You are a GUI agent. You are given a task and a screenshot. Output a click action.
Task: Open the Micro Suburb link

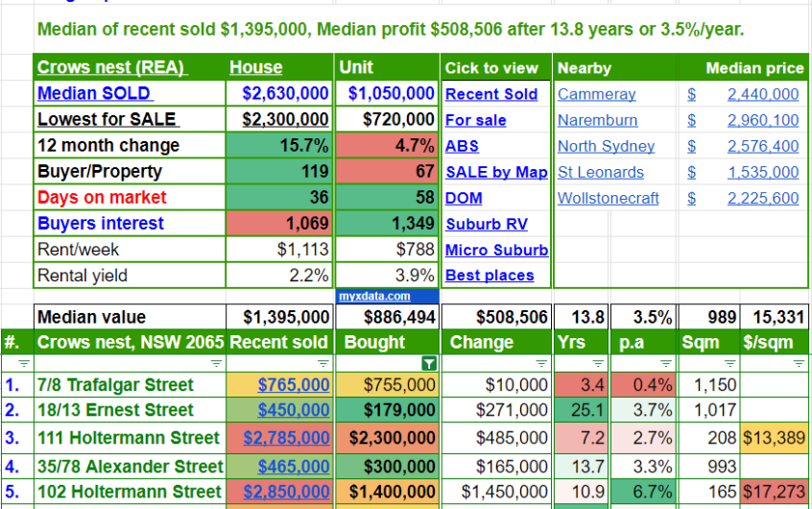496,250
